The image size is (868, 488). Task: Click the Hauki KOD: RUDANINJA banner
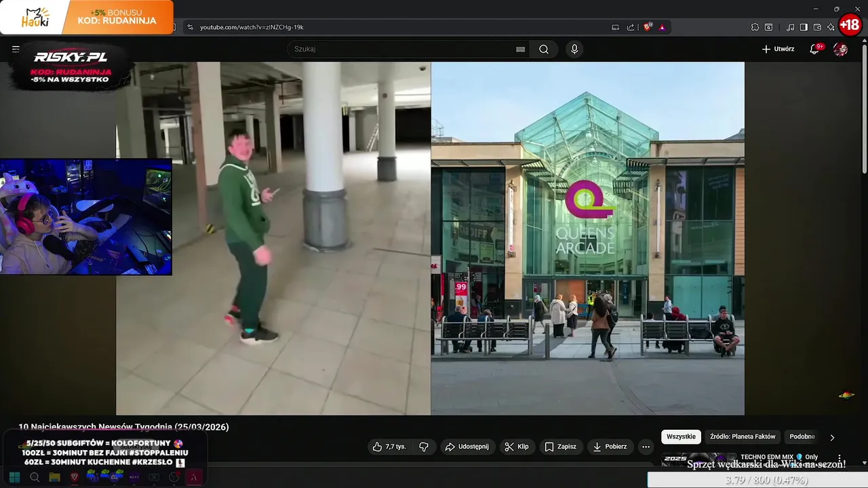click(x=87, y=17)
